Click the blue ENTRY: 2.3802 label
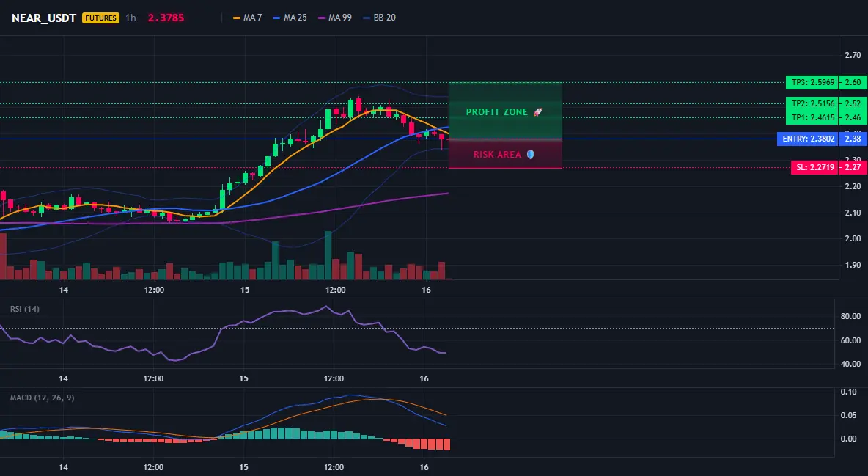This screenshot has height=476, width=868. [808, 139]
